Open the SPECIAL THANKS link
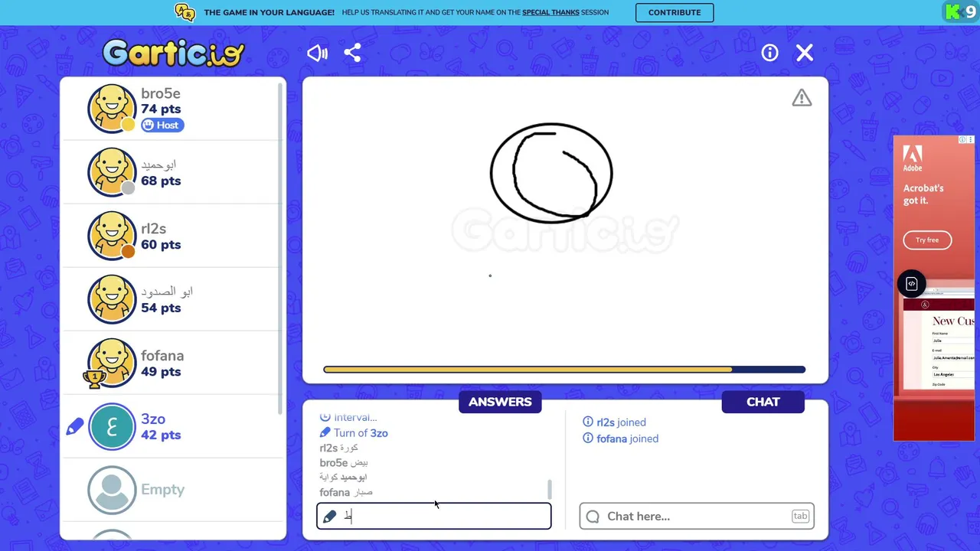Viewport: 980px width, 551px height. pos(550,12)
